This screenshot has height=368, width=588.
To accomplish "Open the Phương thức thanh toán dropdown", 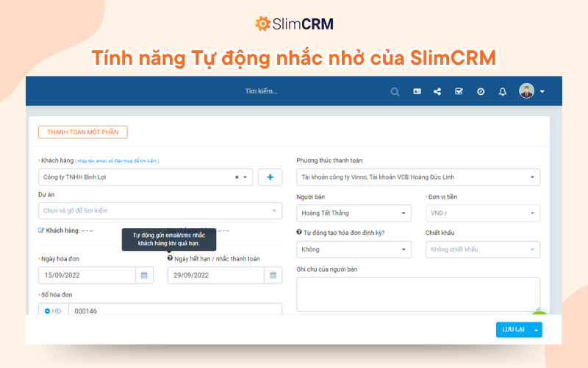I will pos(418,177).
